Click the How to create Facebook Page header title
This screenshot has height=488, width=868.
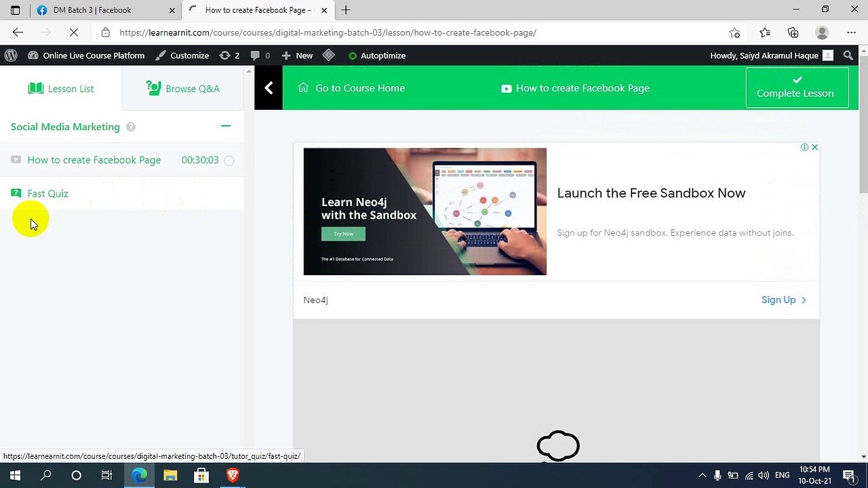pyautogui.click(x=583, y=88)
